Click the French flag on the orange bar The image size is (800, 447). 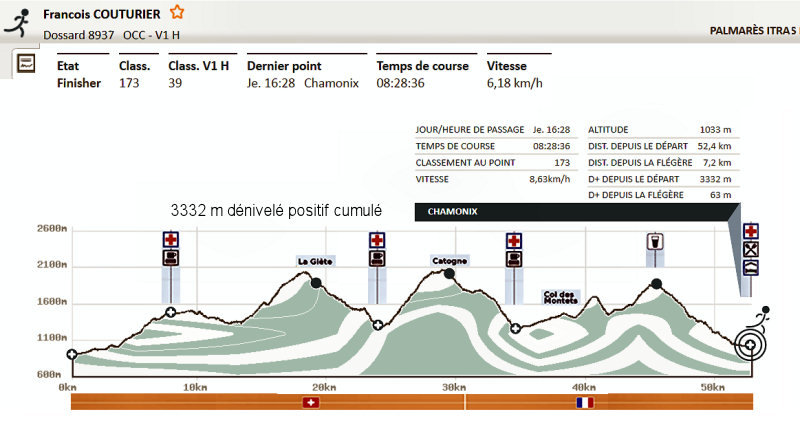pos(585,403)
